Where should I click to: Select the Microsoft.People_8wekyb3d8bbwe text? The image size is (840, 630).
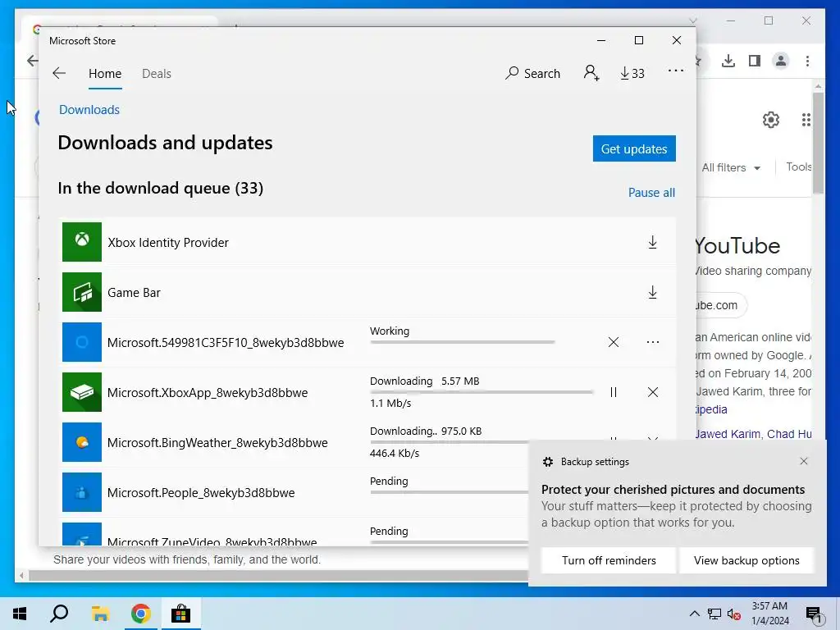point(201,493)
